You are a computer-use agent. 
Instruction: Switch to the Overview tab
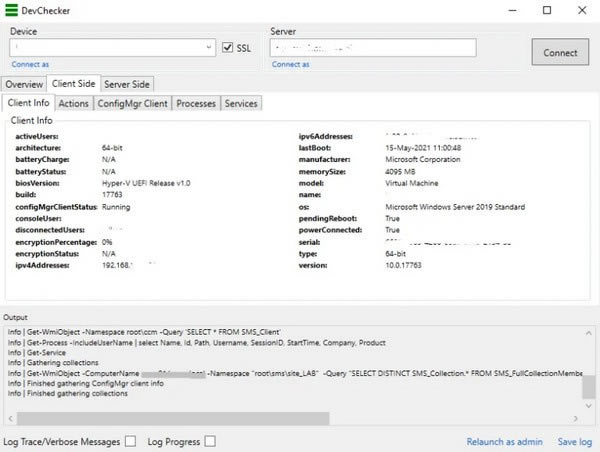(x=24, y=84)
